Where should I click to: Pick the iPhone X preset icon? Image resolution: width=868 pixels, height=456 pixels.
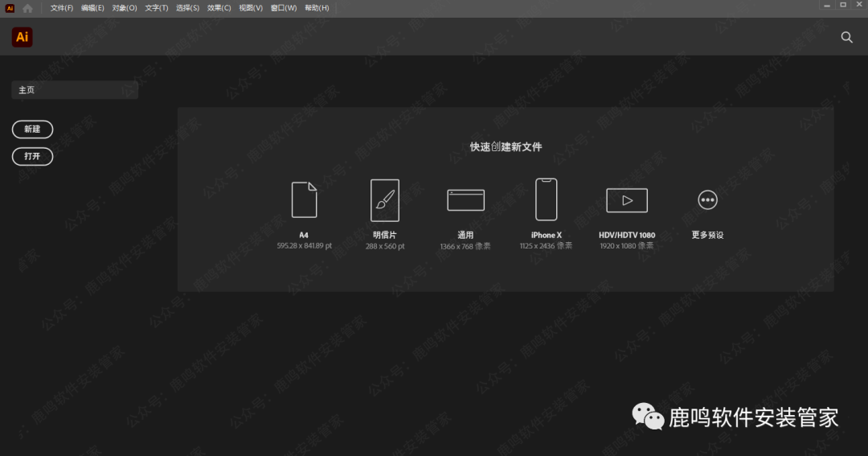point(546,199)
